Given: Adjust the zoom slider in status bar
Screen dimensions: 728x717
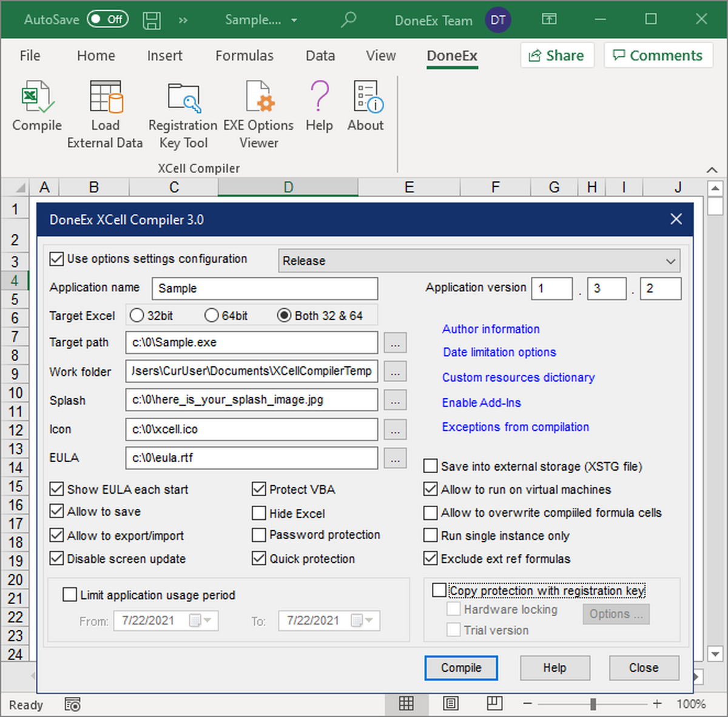Looking at the screenshot, I should 593,704.
